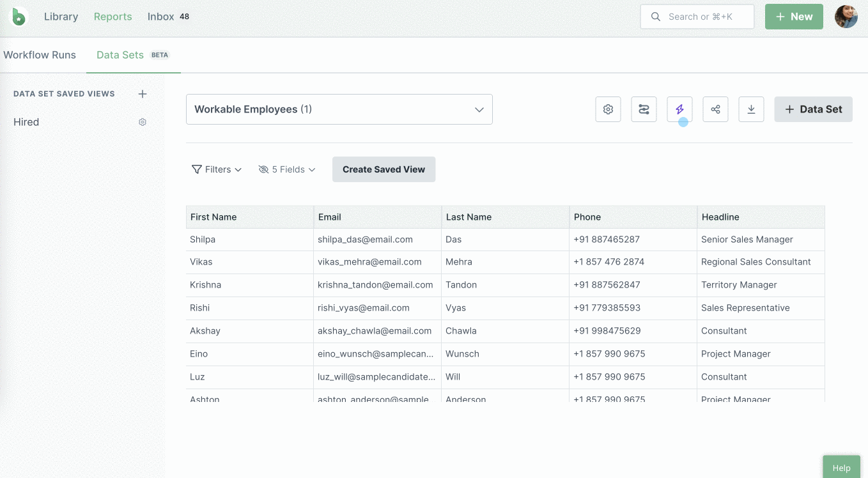Select the Mehra last name cell

(x=506, y=262)
